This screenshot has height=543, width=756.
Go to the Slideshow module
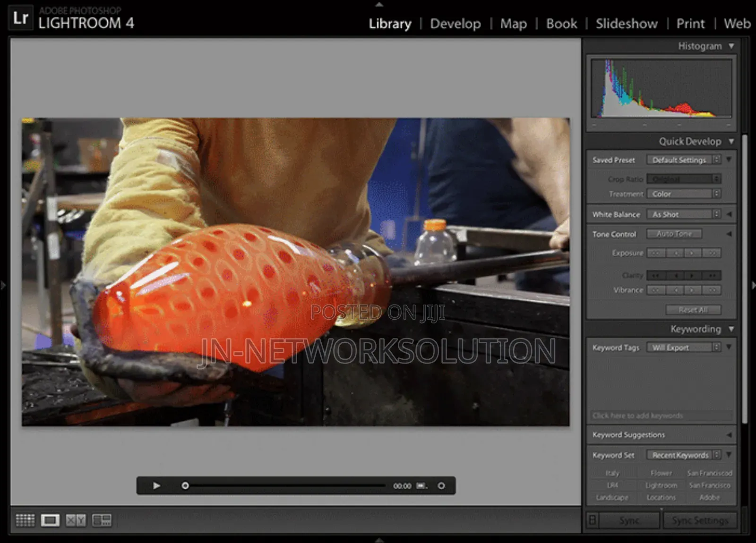(627, 24)
